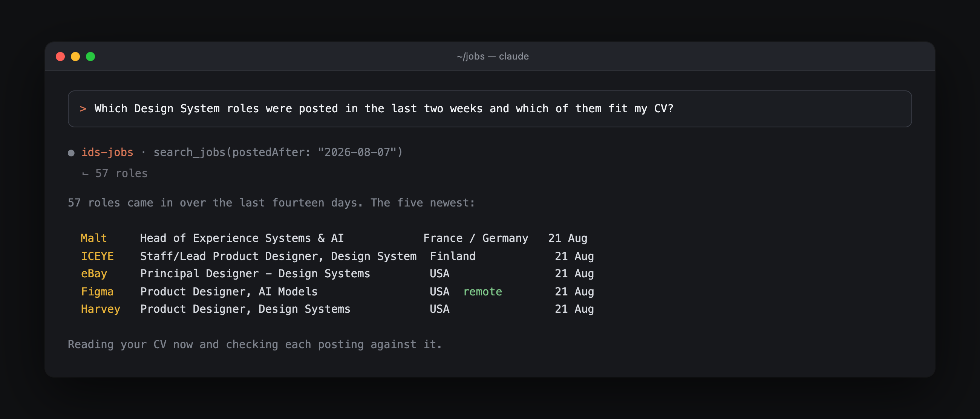The image size is (980, 419).
Task: Click the yellow minimize window button
Action: [x=75, y=57]
